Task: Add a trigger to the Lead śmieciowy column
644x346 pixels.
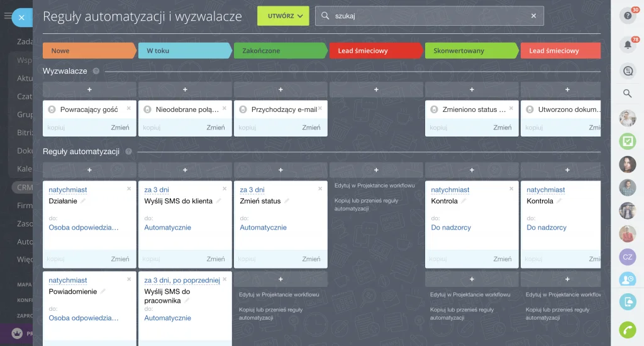Action: click(x=376, y=90)
